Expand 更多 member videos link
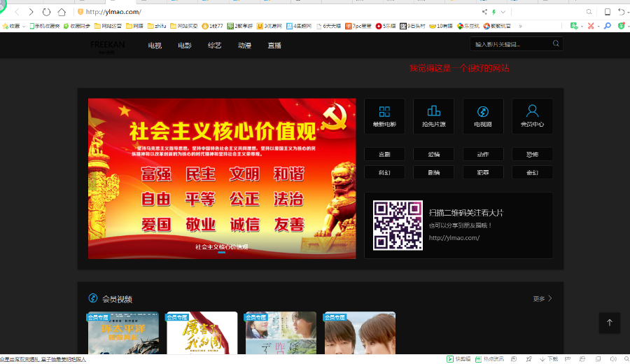630x364 pixels. (542, 298)
